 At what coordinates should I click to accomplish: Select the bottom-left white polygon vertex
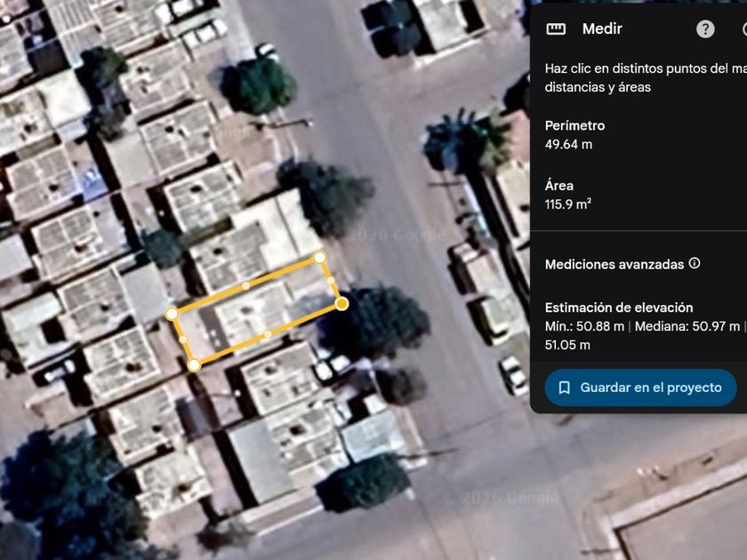click(194, 364)
